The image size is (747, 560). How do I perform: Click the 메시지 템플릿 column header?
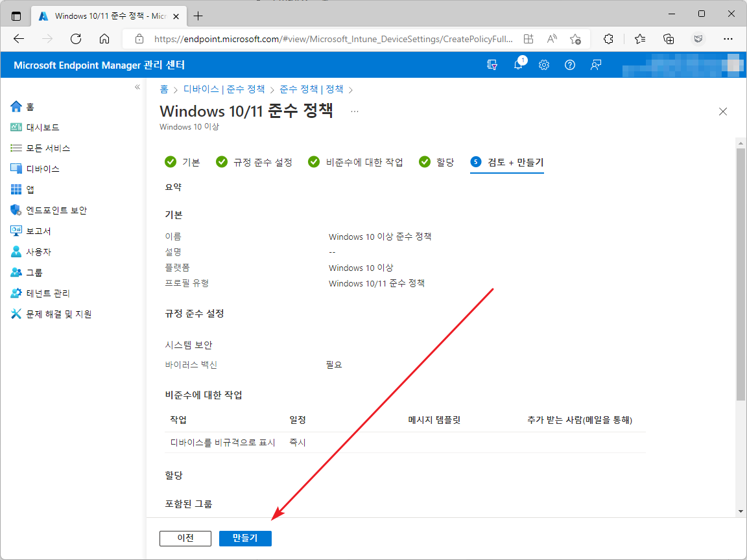[434, 420]
